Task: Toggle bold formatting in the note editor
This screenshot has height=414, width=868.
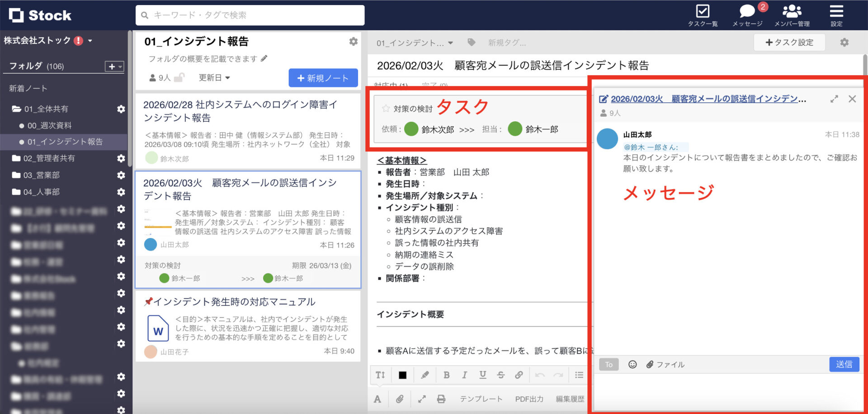Action: tap(447, 375)
